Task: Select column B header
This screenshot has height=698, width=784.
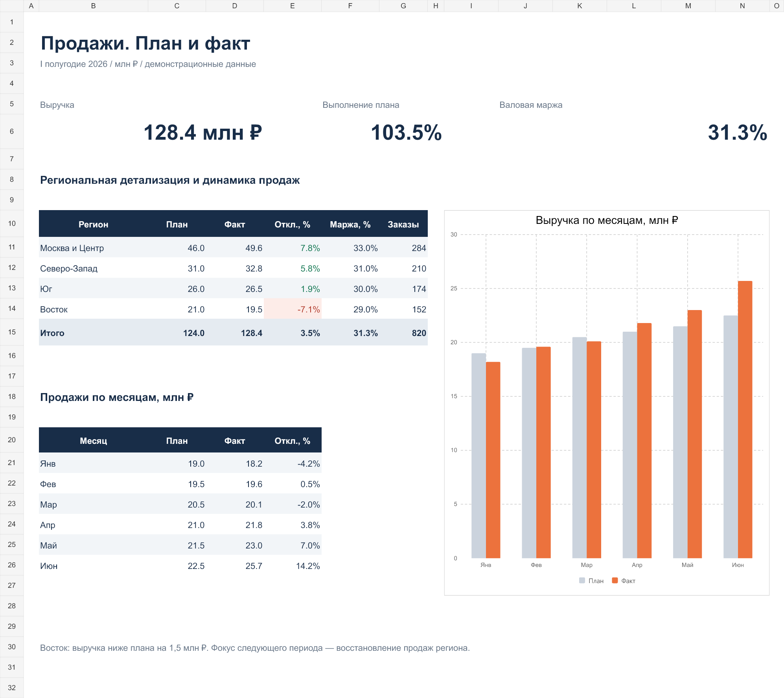Action: tap(93, 6)
